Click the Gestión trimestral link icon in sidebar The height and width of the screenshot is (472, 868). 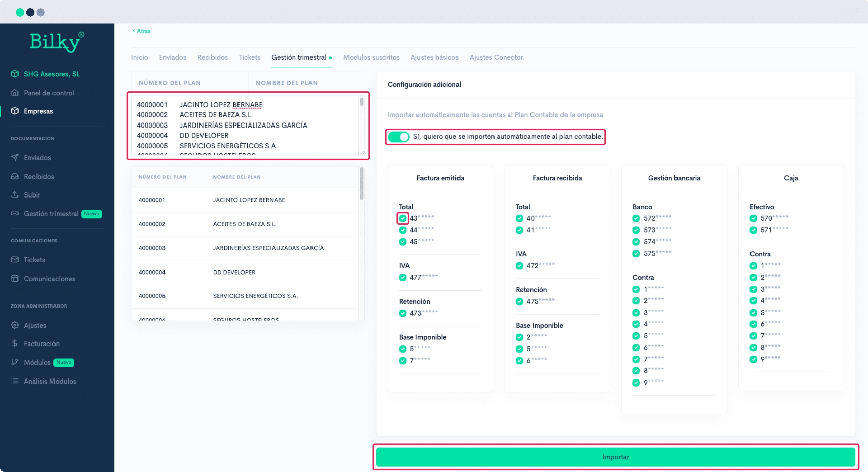point(15,213)
